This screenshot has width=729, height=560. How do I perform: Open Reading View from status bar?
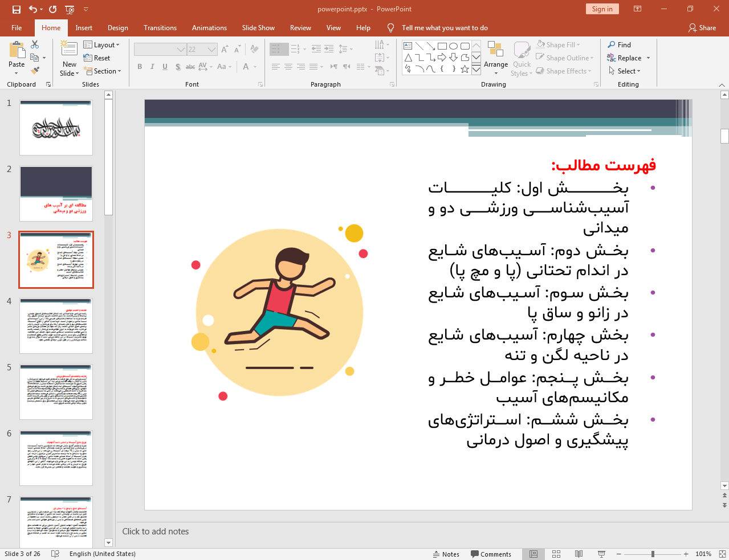click(579, 554)
